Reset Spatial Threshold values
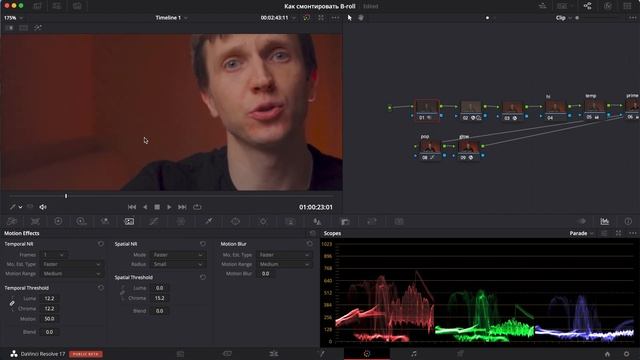 [203, 277]
